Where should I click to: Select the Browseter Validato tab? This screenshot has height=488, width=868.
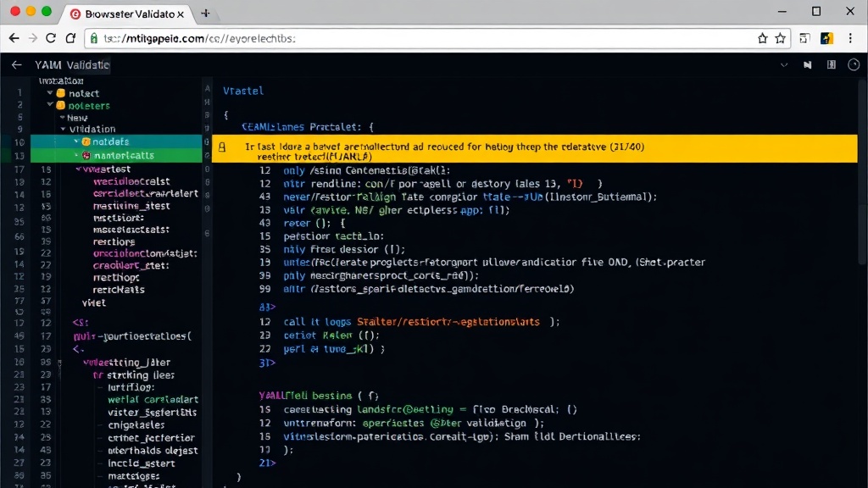click(x=127, y=14)
